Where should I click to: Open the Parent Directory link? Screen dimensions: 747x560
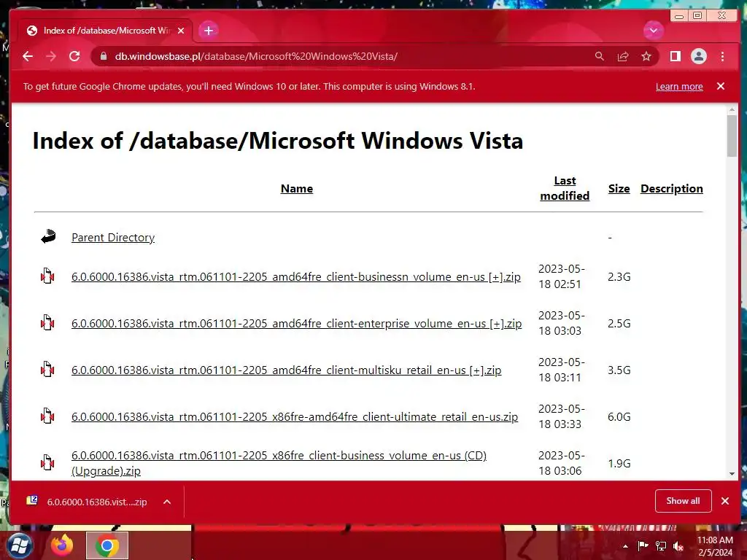tap(113, 237)
